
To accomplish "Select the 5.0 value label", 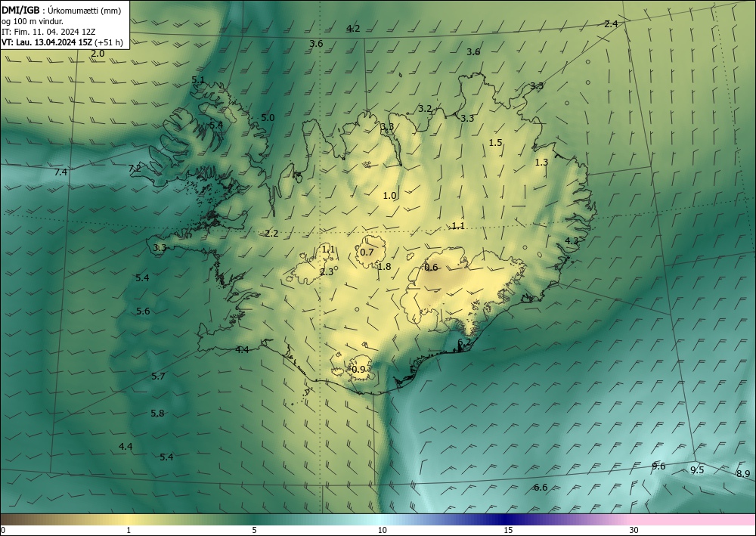I will coord(268,118).
